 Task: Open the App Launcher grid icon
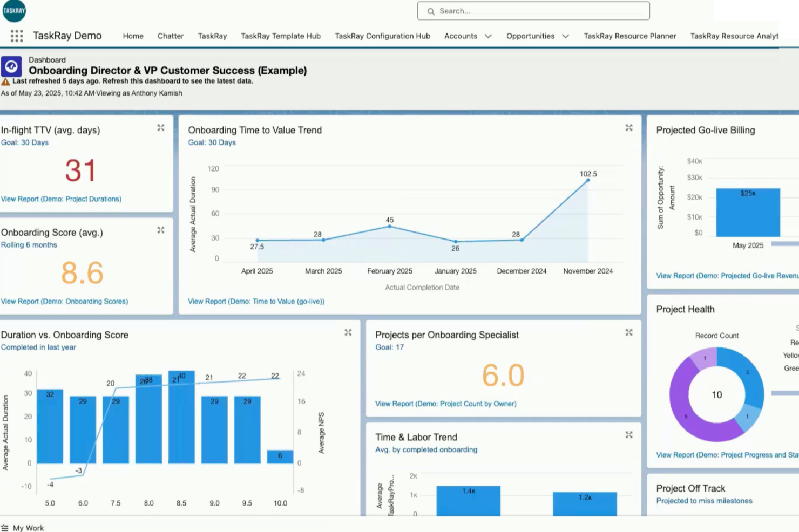point(17,36)
